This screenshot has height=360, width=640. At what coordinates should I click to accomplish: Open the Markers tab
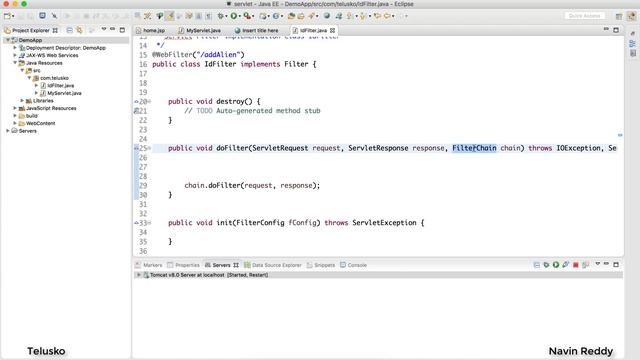click(x=149, y=265)
